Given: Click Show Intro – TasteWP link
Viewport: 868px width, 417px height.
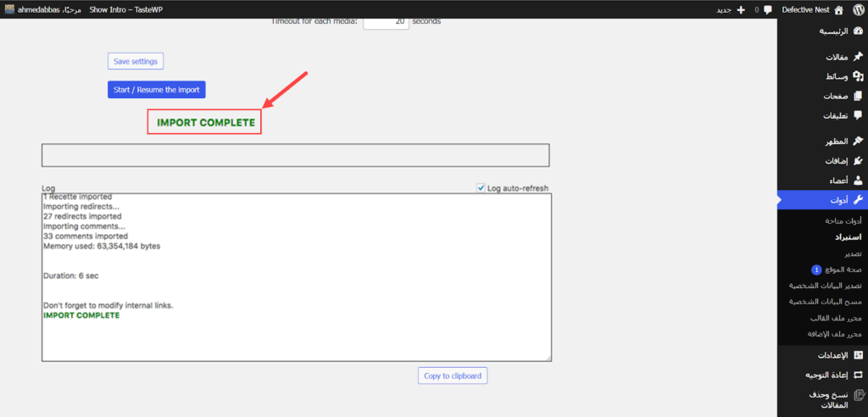Looking at the screenshot, I should pos(126,10).
